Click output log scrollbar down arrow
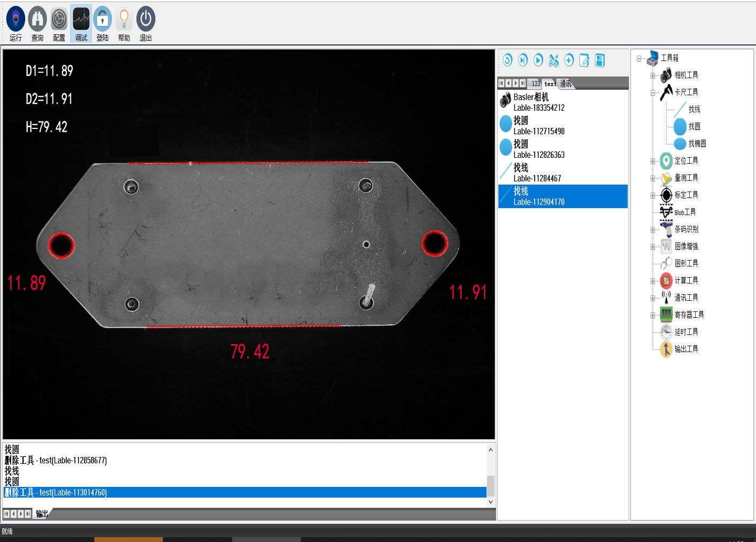756x542 pixels. (491, 502)
